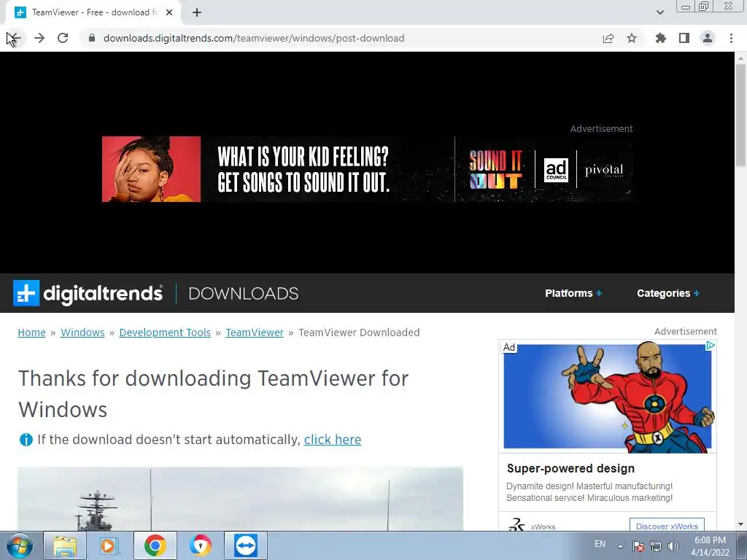The width and height of the screenshot is (747, 560).
Task: Click the Digital Trends logo
Action: (88, 293)
